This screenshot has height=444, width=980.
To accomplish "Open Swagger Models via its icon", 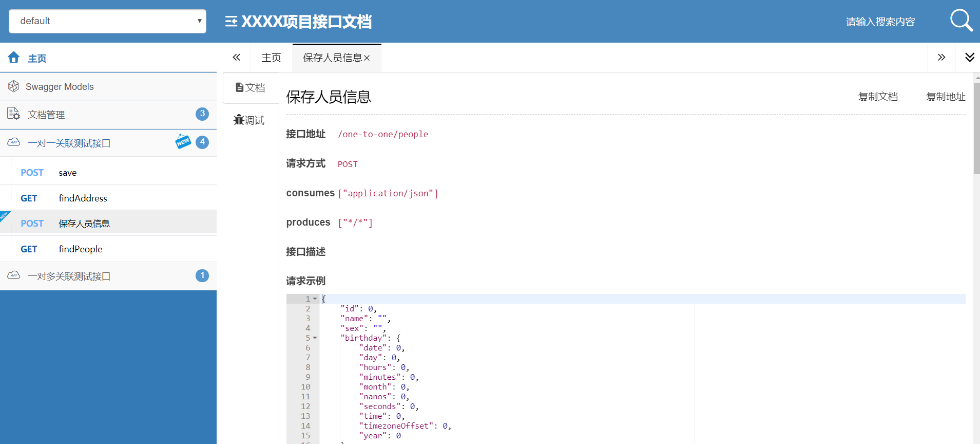I will tap(14, 86).
